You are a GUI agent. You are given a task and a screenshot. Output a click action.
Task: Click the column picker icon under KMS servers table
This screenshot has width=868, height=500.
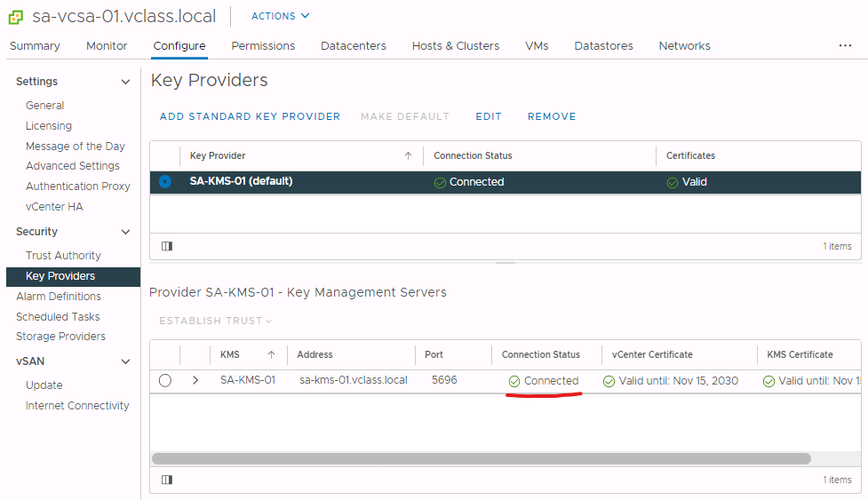tap(167, 480)
